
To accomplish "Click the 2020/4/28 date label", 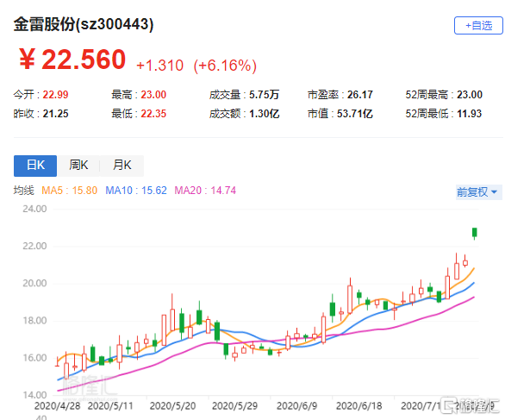I will click(58, 406).
